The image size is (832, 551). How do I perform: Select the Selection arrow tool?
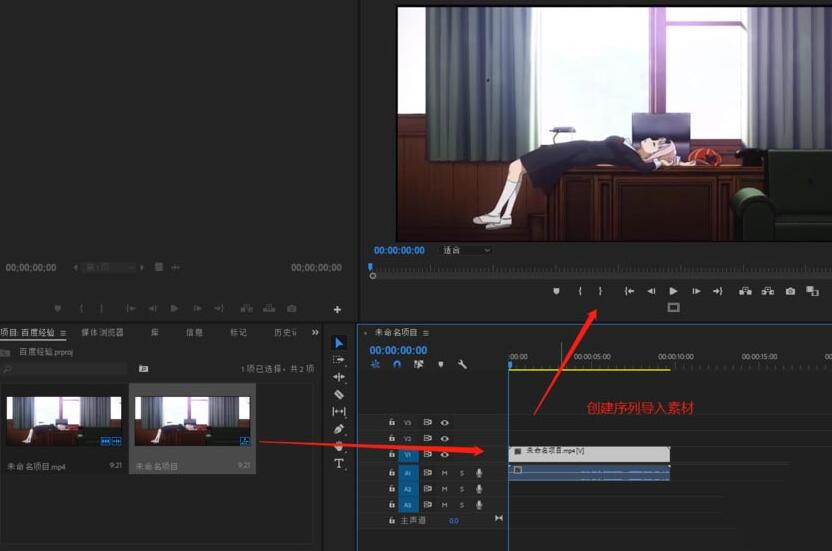click(x=339, y=343)
